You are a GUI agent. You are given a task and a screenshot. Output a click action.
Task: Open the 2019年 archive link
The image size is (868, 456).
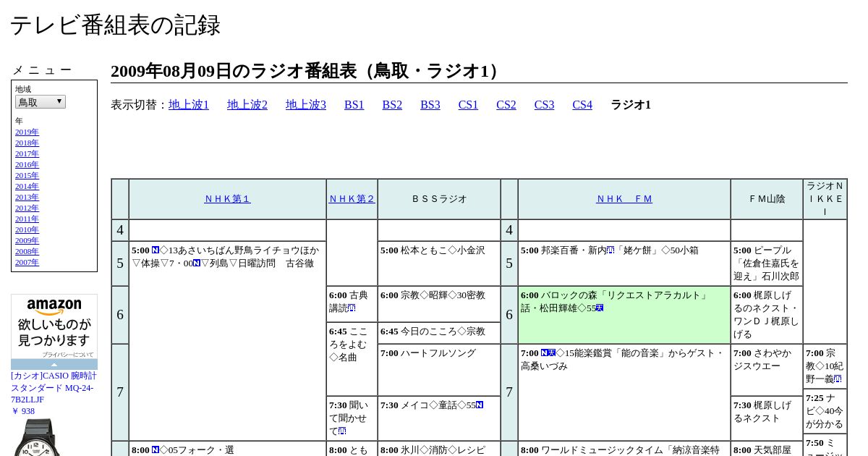coord(27,132)
